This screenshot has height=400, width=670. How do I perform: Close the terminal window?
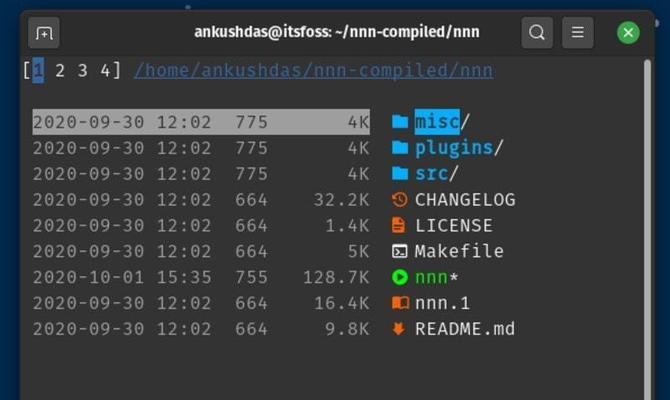point(628,32)
